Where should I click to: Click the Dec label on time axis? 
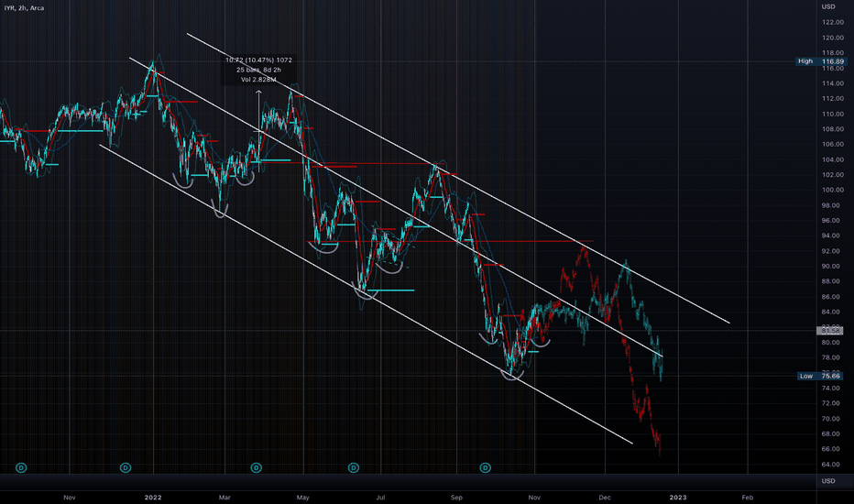605,497
